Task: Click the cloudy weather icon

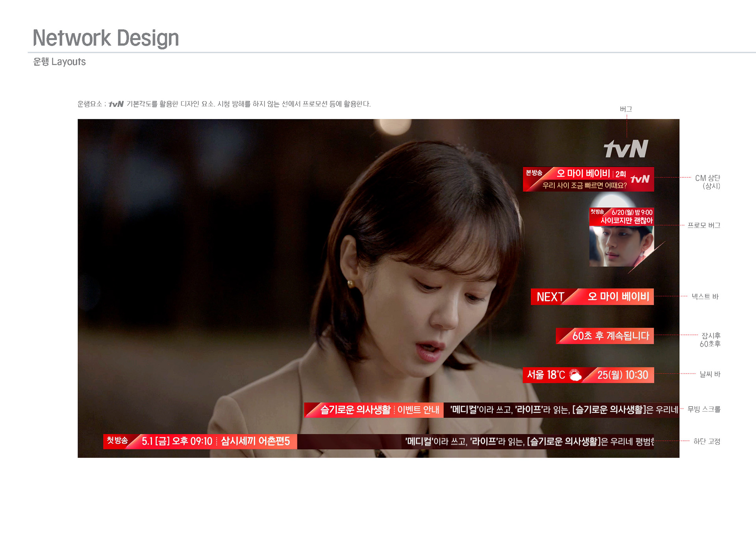Action: (575, 375)
